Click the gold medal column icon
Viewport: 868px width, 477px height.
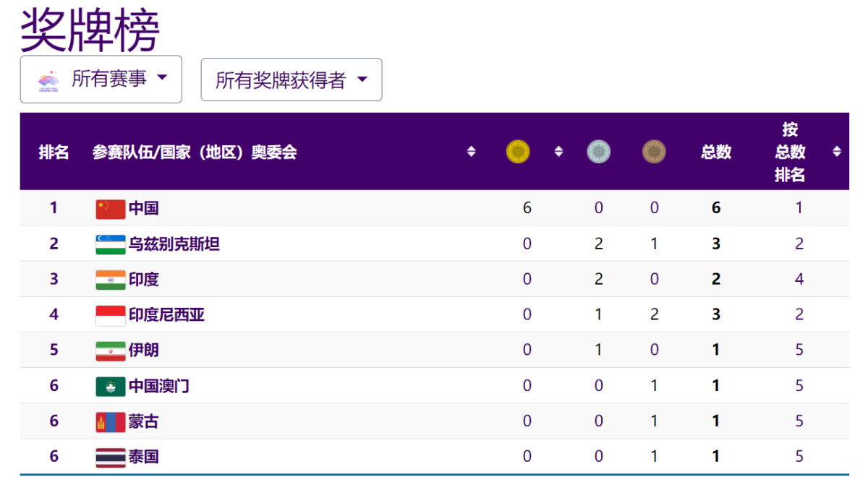coord(518,152)
